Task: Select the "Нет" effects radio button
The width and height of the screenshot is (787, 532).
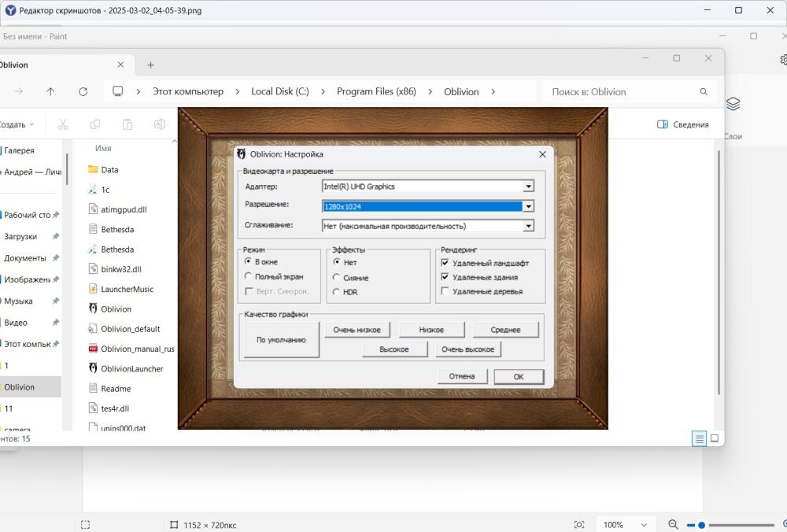Action: pyautogui.click(x=337, y=262)
